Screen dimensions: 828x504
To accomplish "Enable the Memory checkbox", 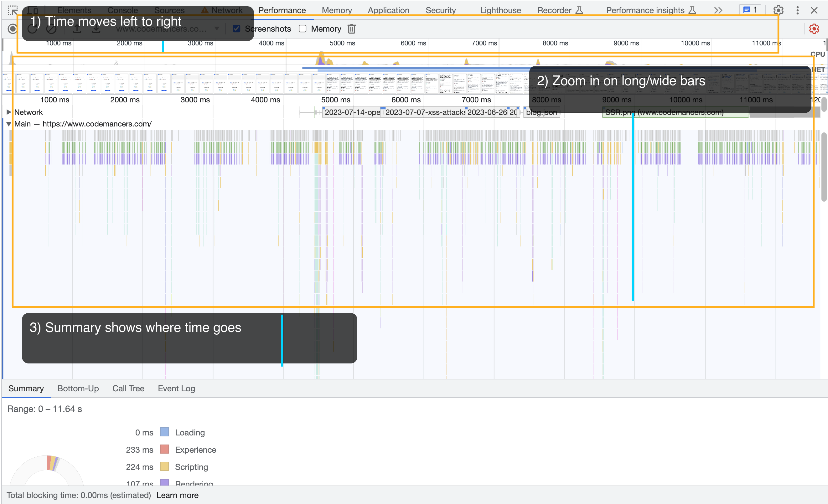I will [x=303, y=29].
